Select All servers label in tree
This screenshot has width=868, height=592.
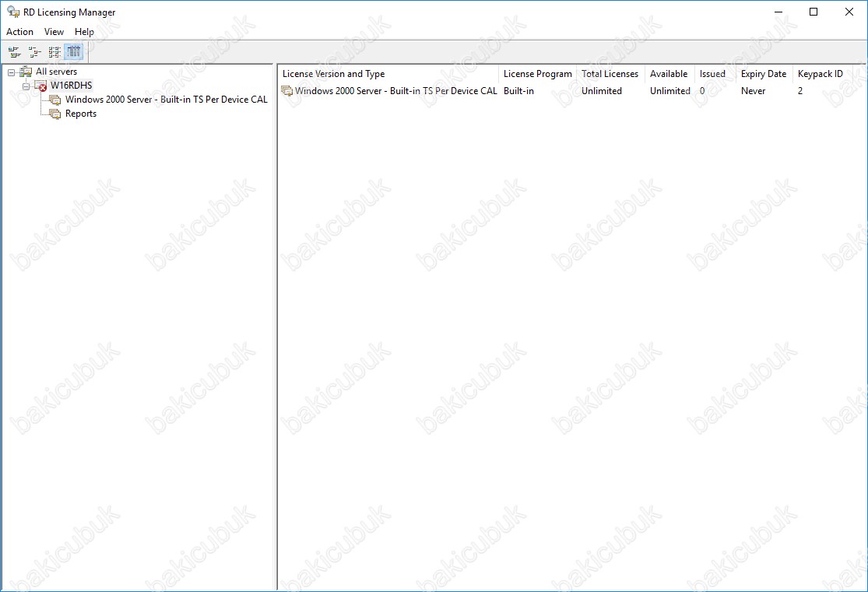click(57, 72)
